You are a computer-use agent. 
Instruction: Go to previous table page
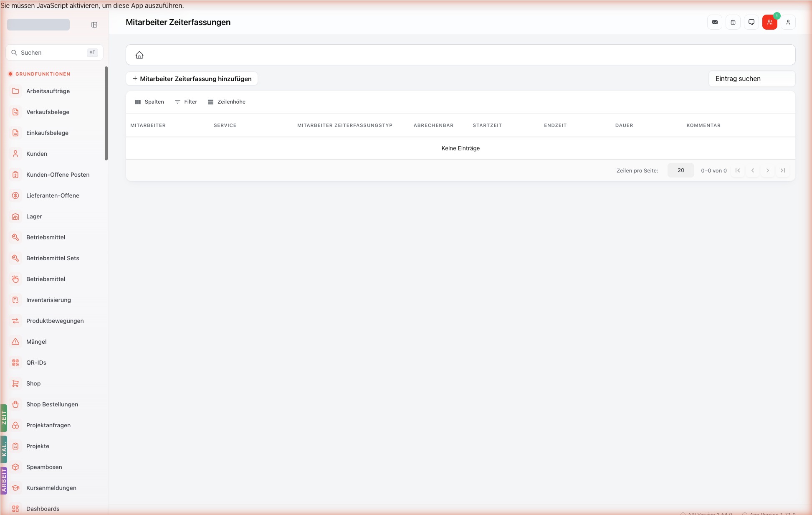pos(753,170)
